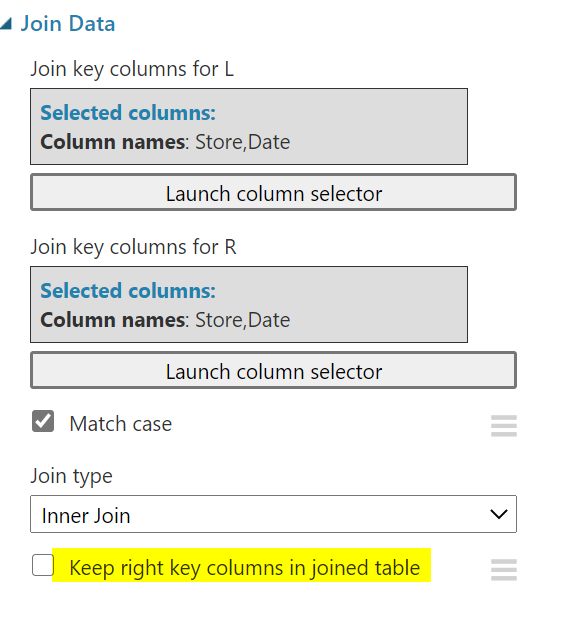Click Store,Date column names in the R box

pos(243,320)
